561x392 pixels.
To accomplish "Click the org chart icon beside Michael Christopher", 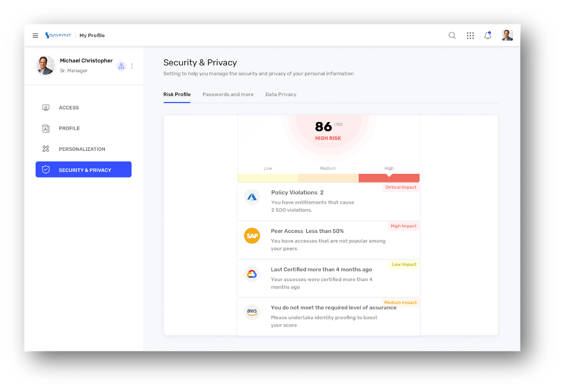I will click(121, 66).
